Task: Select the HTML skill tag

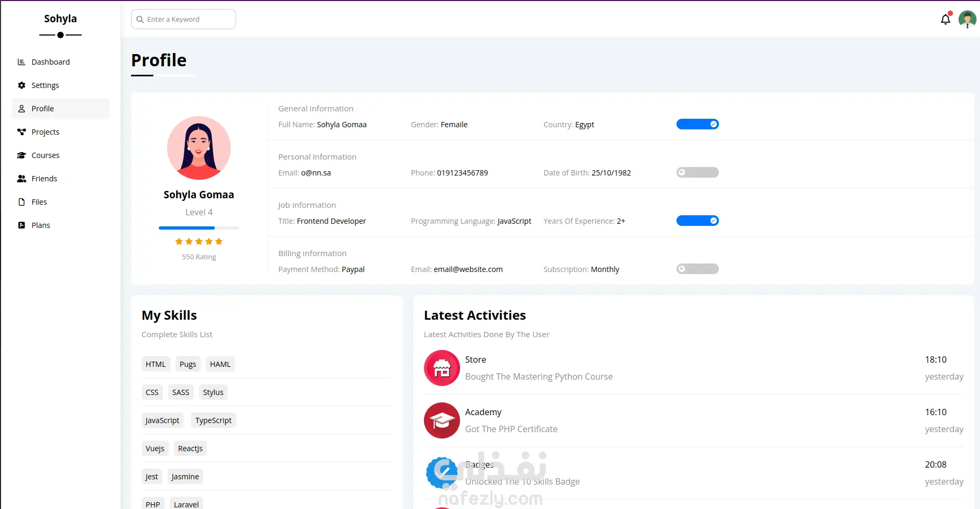Action: (156, 364)
